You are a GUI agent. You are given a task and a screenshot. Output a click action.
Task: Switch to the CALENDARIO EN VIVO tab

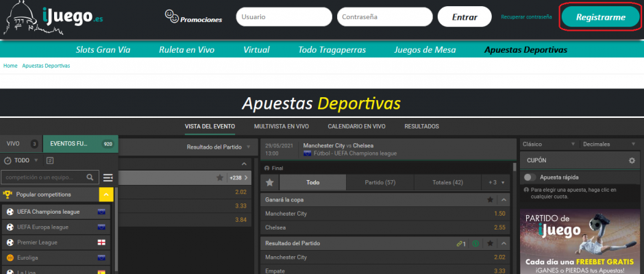356,127
